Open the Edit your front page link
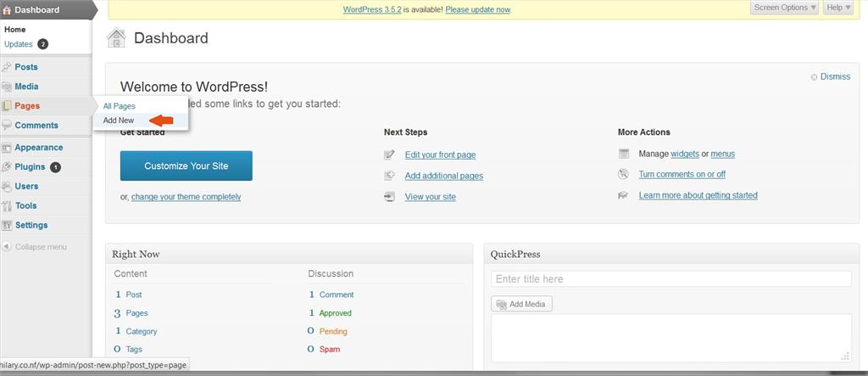Screen dimensions: 868x376 click(x=440, y=154)
